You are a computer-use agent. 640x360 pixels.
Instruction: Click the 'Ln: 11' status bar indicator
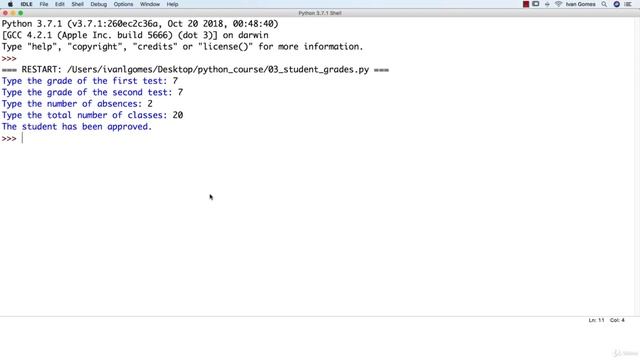click(596, 320)
